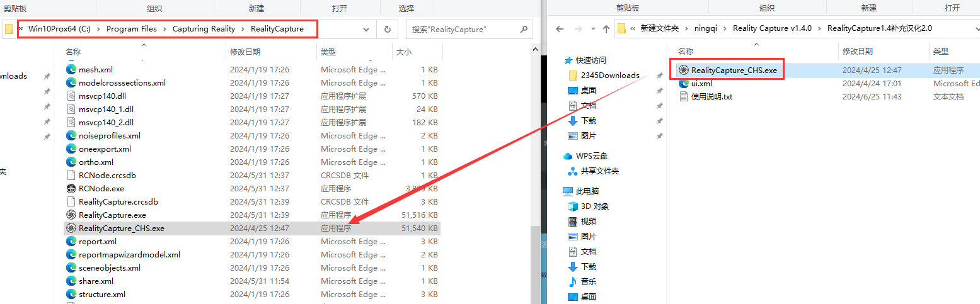Screen dimensions: 980x304
Task: Open recent locations dropdown in right window
Action: click(592, 29)
